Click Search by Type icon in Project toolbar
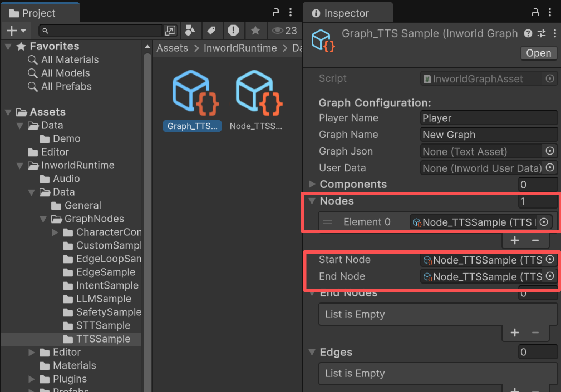The height and width of the screenshot is (392, 561). point(190,31)
